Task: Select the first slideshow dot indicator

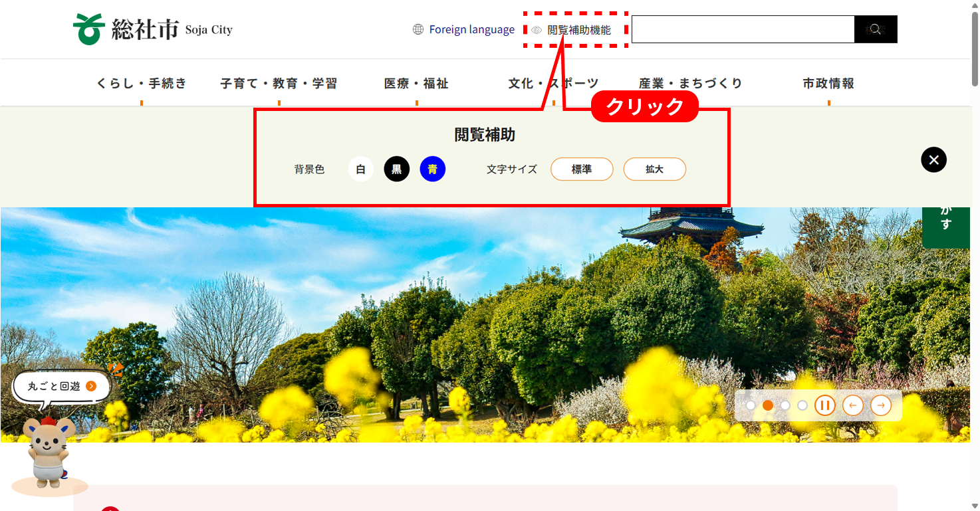Action: pos(751,405)
